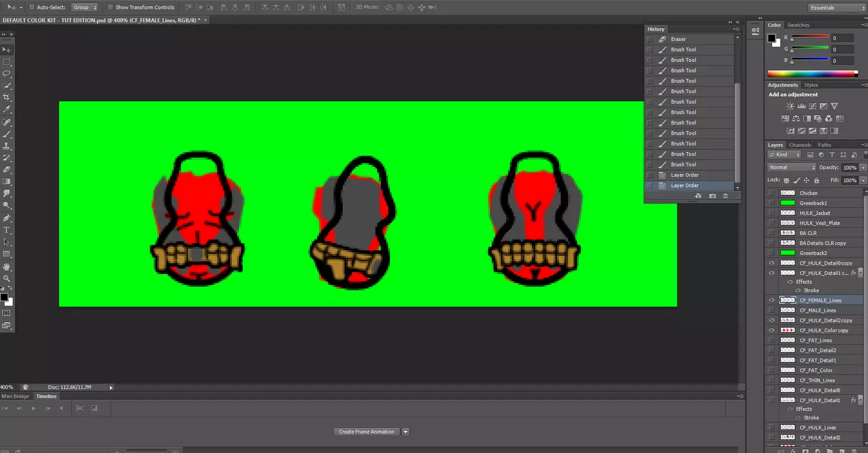The image size is (868, 453).
Task: Click the red R channel slider
Action: (x=810, y=38)
